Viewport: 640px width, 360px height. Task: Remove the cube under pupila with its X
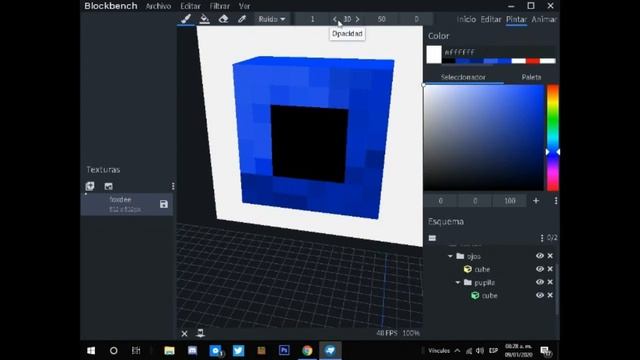(x=550, y=295)
